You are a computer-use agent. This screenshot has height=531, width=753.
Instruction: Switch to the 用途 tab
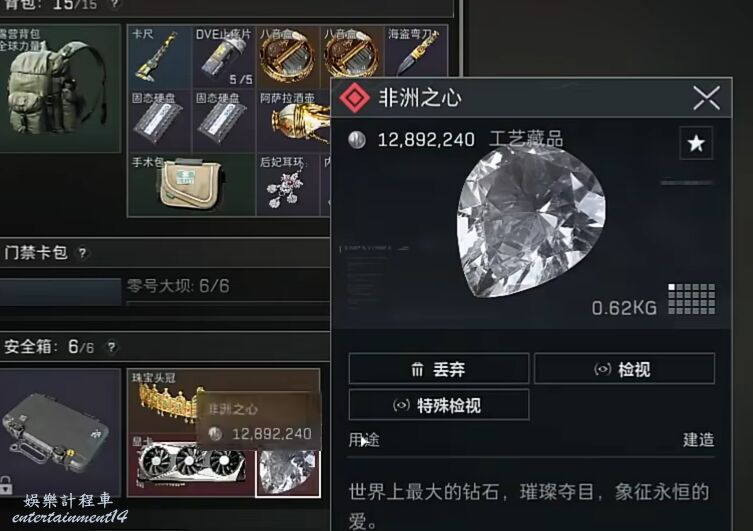pyautogui.click(x=364, y=440)
